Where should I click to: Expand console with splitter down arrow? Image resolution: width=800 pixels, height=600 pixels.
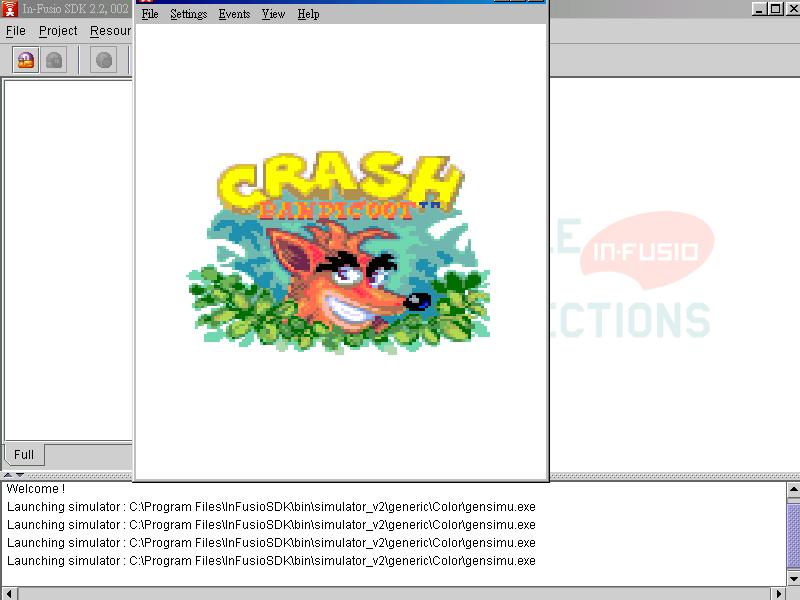point(19,475)
